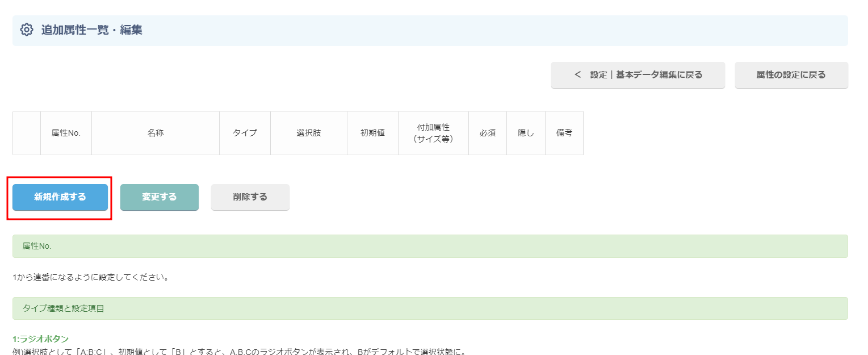Click the 付加属性（サイズ等） column header
This screenshot has height=355, width=868.
pos(433,133)
